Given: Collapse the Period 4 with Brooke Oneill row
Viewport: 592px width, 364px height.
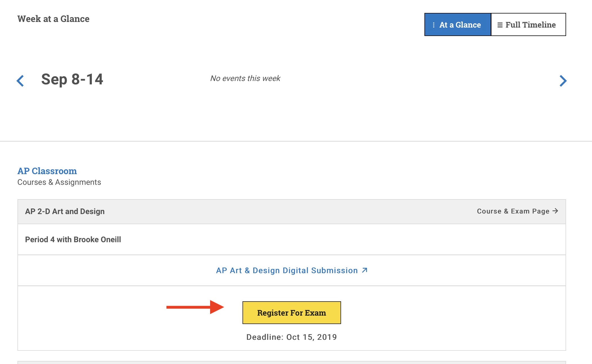Looking at the screenshot, I should [x=73, y=239].
